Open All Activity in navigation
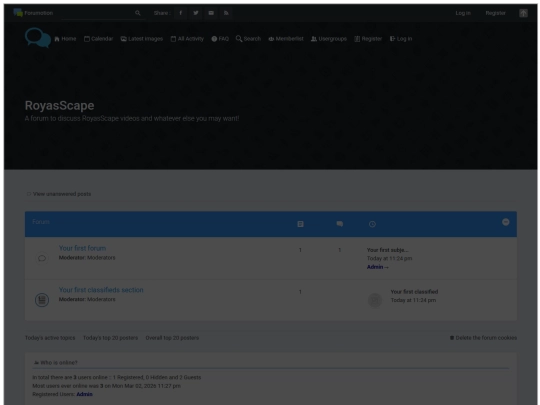The width and height of the screenshot is (540, 405). point(187,39)
